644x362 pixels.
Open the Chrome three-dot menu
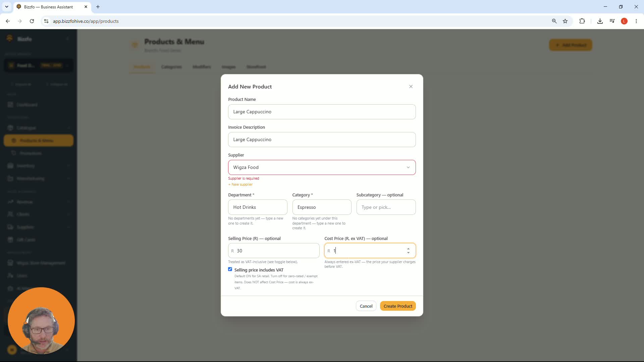[x=636, y=21]
